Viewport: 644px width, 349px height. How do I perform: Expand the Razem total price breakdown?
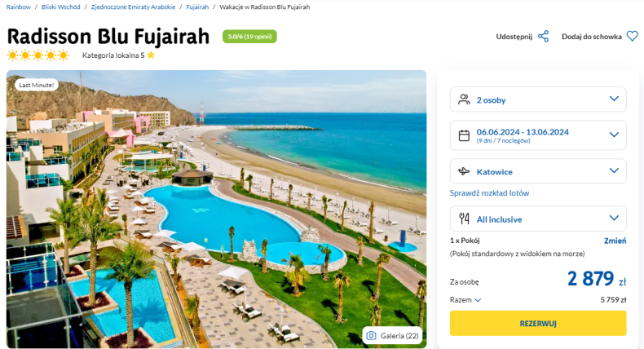tap(465, 300)
